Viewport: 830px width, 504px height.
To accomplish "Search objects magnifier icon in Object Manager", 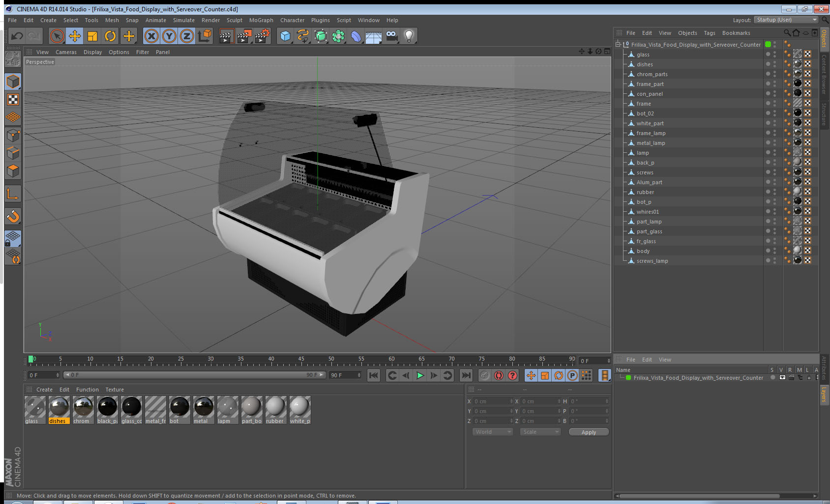I will pyautogui.click(x=787, y=33).
